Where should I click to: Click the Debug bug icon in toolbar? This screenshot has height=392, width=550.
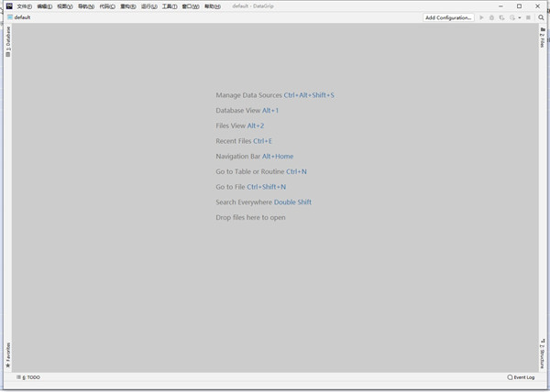492,17
